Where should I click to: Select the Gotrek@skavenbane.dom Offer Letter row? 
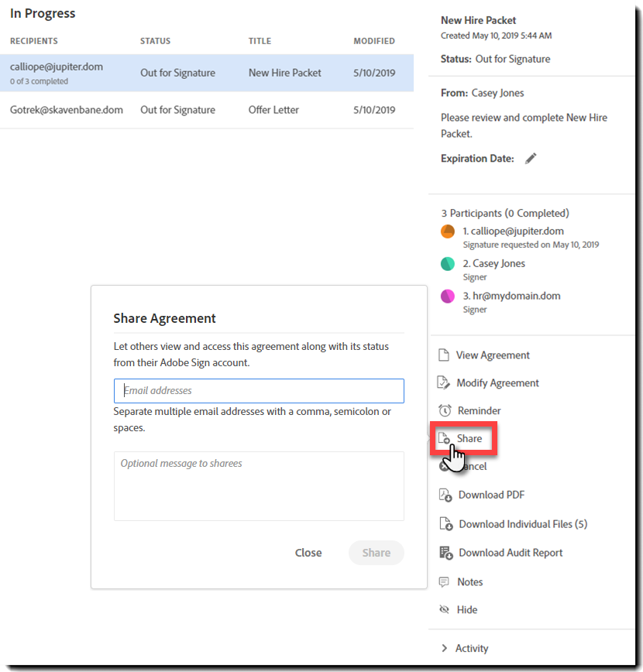pyautogui.click(x=206, y=110)
